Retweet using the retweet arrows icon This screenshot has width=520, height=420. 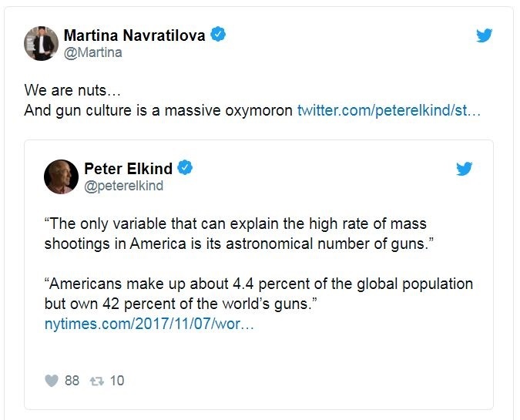point(97,381)
